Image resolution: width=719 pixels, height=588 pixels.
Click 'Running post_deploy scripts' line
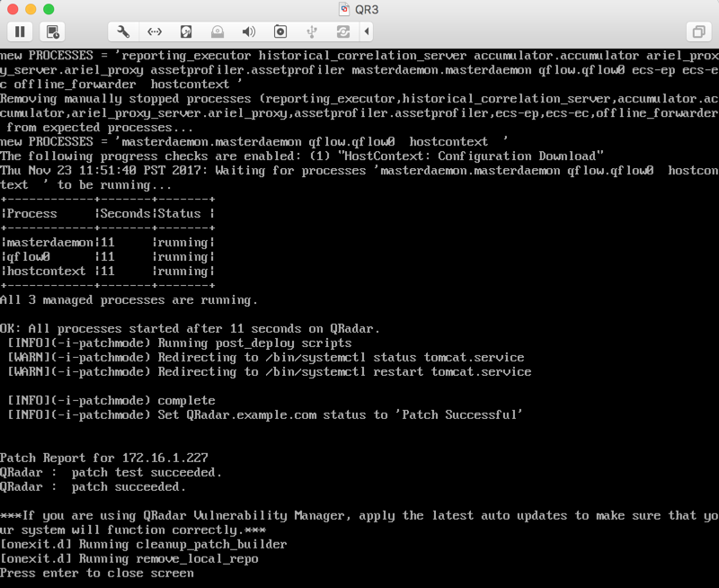179,343
